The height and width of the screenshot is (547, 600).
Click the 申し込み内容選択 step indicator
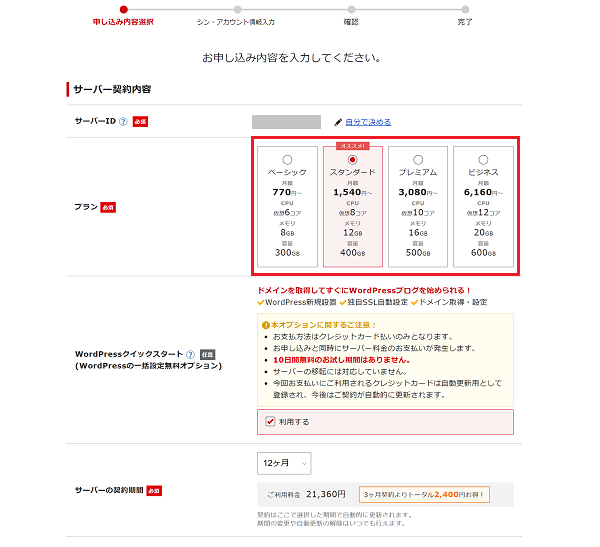[x=123, y=22]
